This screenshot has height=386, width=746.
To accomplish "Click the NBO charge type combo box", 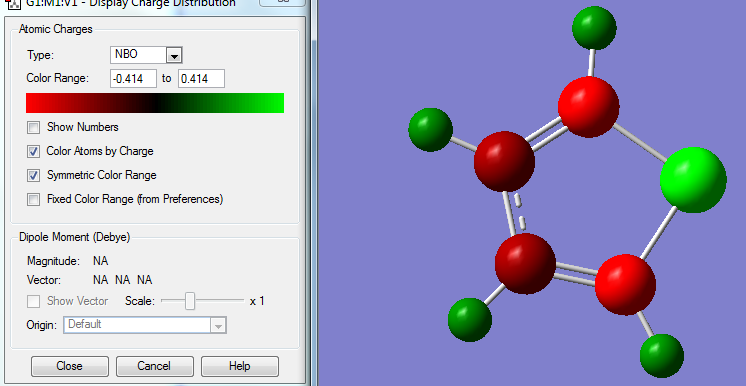I will click(x=146, y=55).
